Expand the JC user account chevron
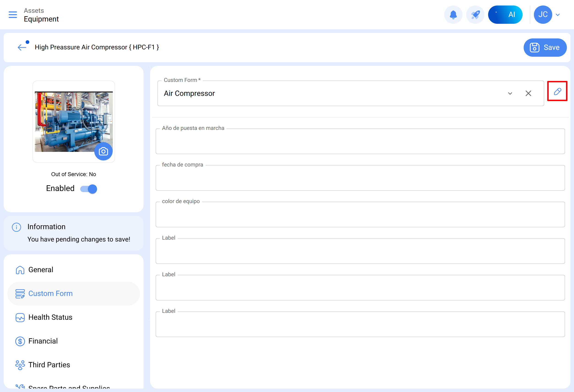 [x=558, y=15]
